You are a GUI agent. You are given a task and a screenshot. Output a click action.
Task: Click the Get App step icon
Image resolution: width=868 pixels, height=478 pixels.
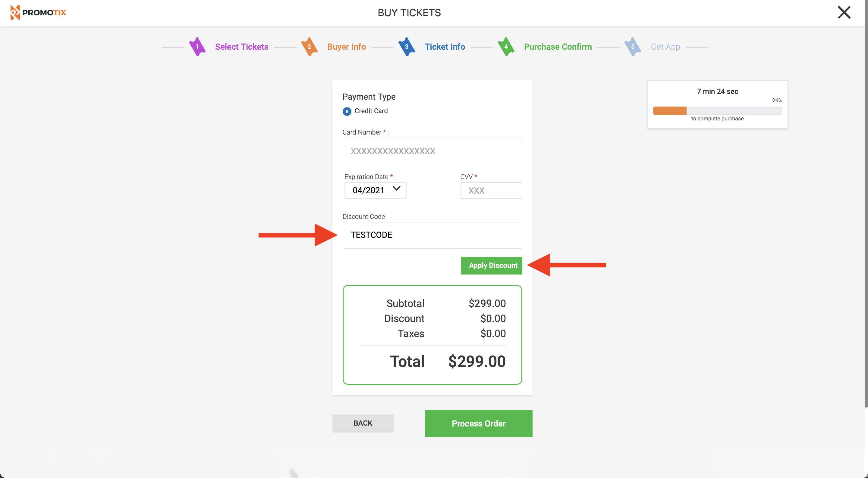pos(633,47)
